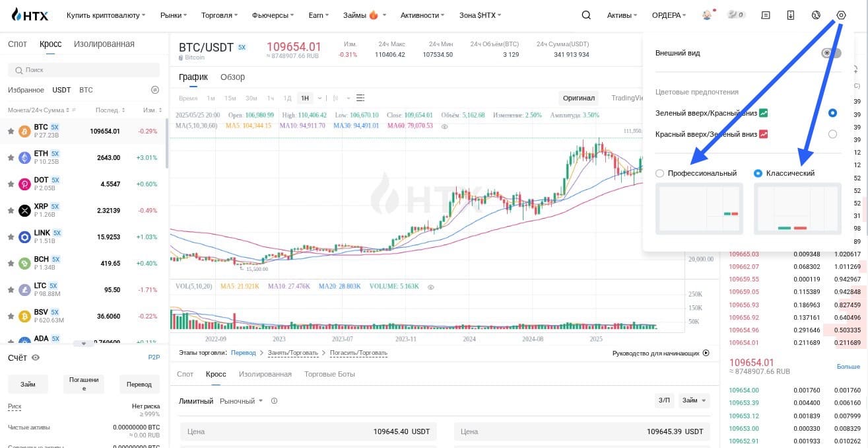Select the Избранное filter tab

26,90
